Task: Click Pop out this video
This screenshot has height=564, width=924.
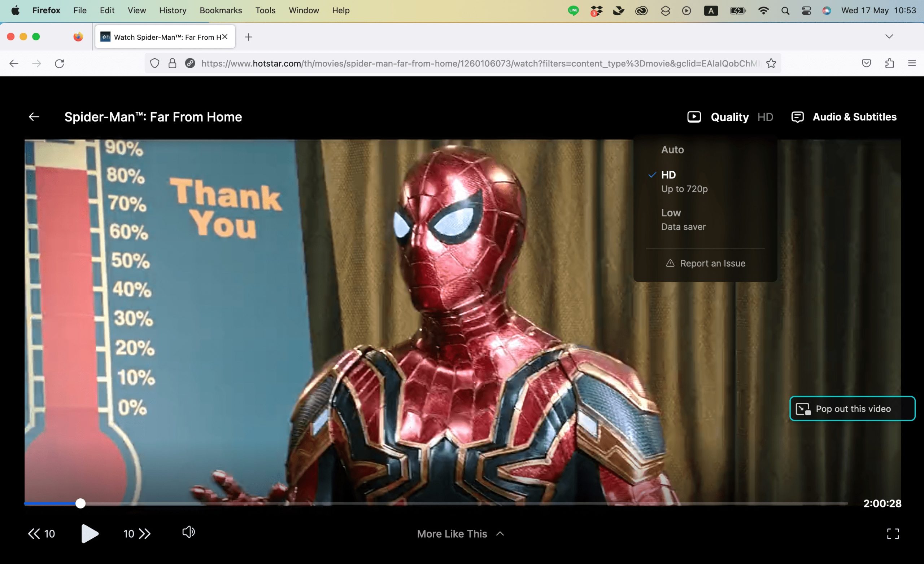Action: [852, 409]
